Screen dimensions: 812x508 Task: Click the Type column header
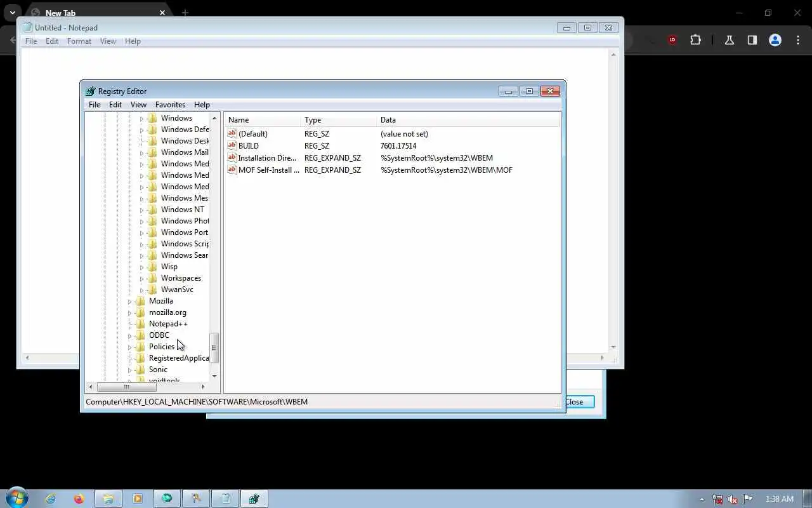[x=339, y=120]
